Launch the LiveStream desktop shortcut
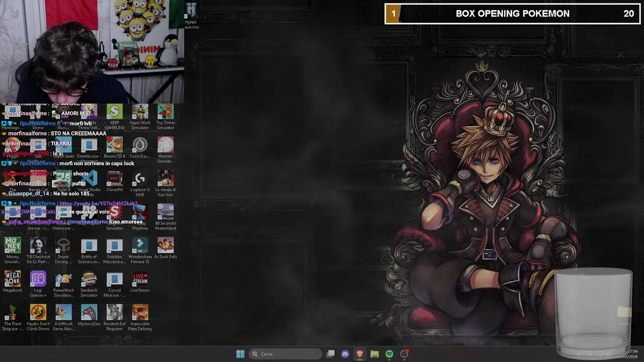 [140, 282]
